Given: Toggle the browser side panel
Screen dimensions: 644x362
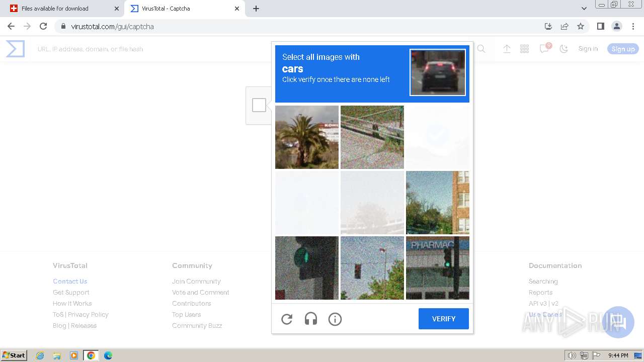Looking at the screenshot, I should [x=600, y=26].
